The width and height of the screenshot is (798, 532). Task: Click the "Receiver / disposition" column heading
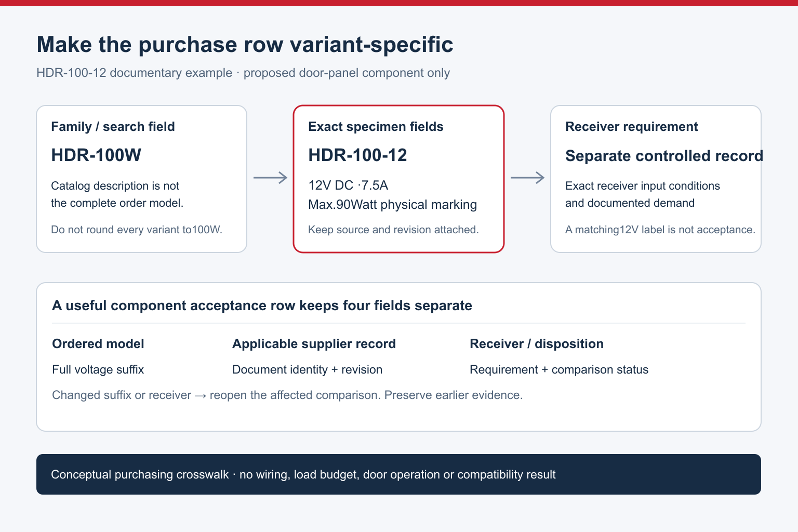(537, 344)
